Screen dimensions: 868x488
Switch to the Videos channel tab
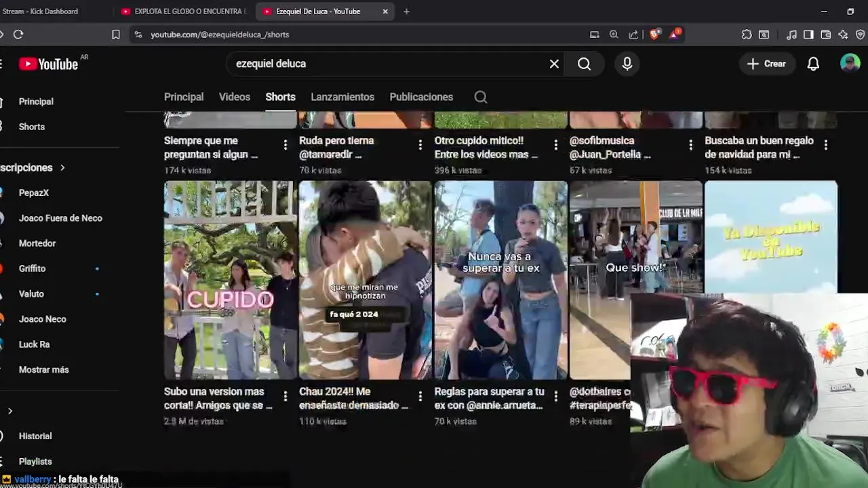[235, 97]
